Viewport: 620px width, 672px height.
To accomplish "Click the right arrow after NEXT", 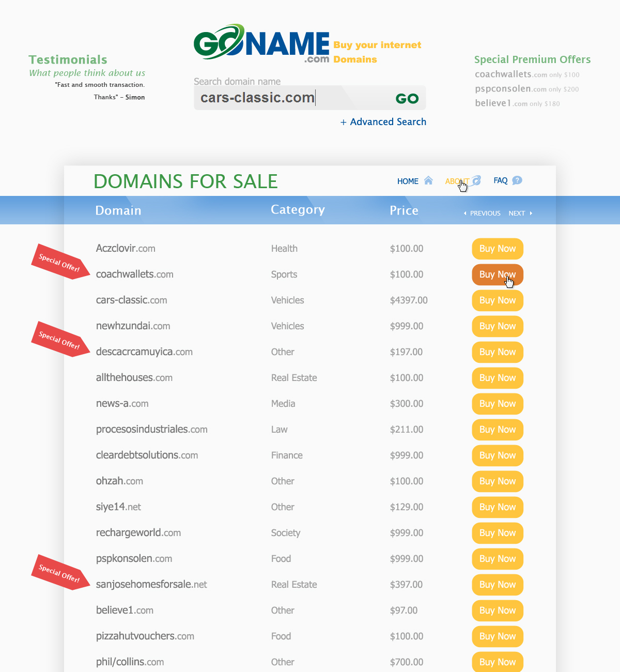I will (x=531, y=213).
